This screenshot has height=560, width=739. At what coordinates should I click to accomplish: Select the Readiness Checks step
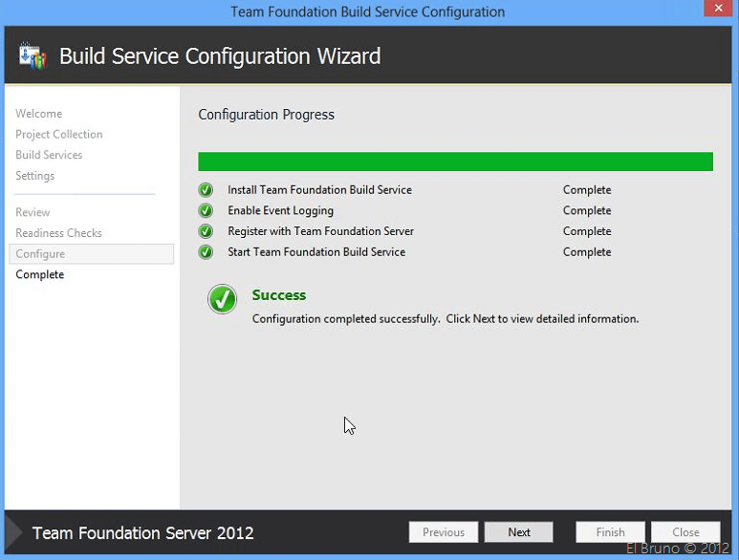click(58, 234)
